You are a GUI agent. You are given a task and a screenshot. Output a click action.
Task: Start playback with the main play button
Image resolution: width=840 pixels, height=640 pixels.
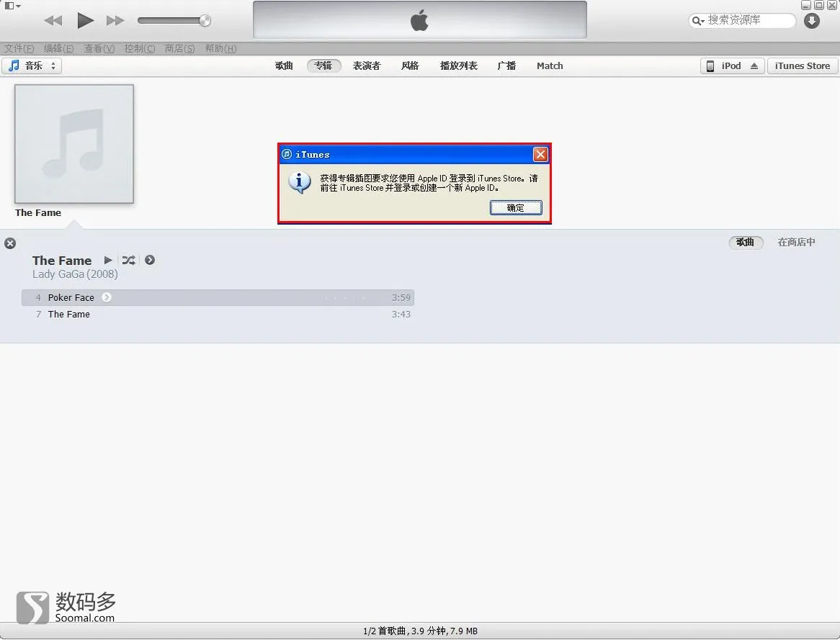[x=85, y=21]
